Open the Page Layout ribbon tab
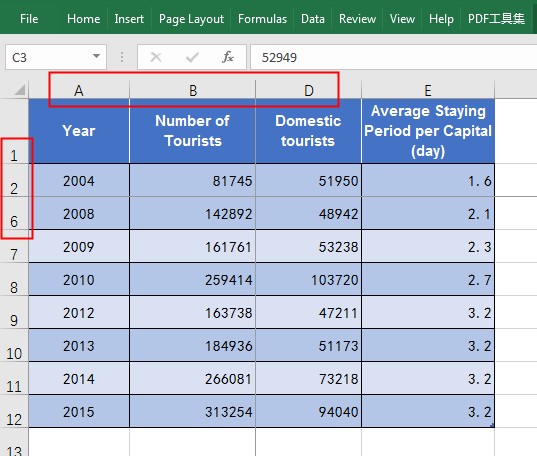 pyautogui.click(x=191, y=19)
